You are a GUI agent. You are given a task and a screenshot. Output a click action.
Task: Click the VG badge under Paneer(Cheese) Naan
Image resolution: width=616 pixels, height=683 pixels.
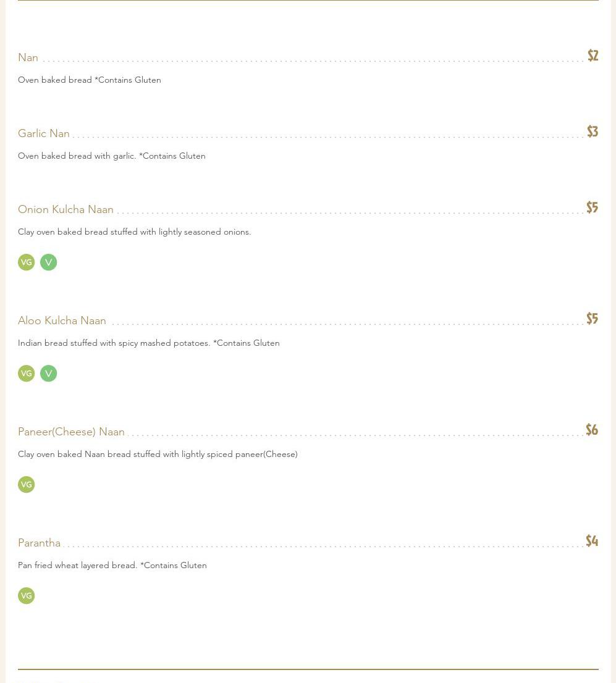(x=26, y=485)
